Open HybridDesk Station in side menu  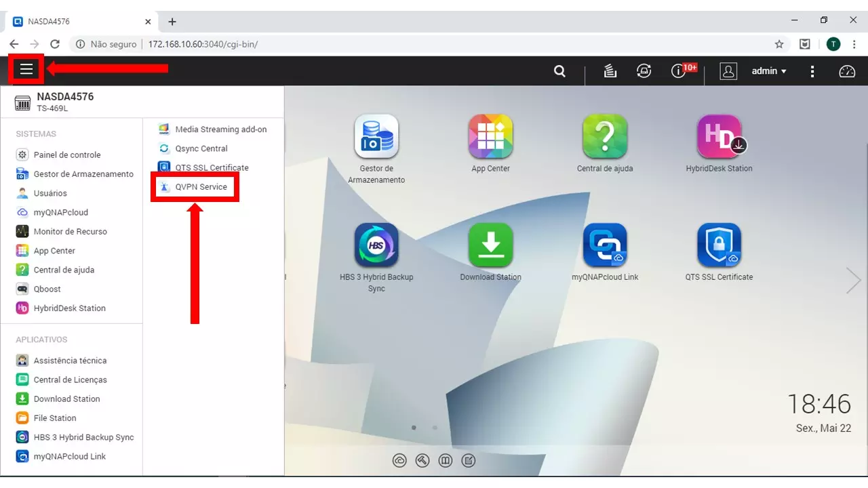pos(71,308)
